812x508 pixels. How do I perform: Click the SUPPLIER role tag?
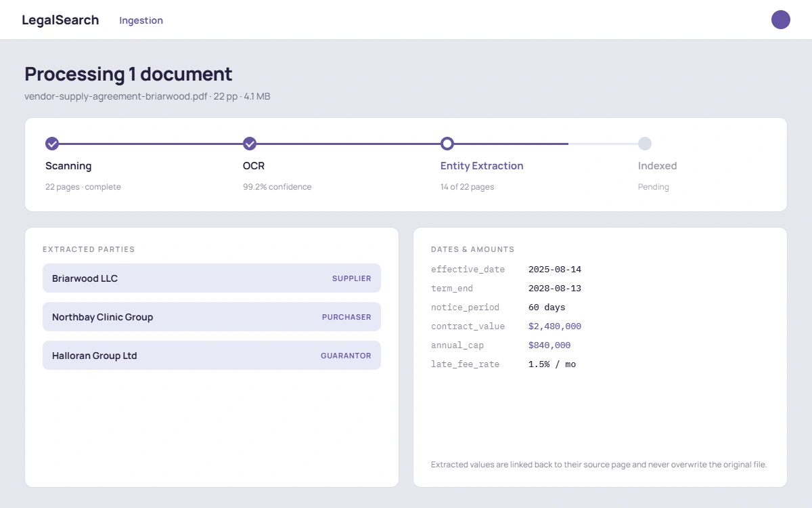(352, 278)
